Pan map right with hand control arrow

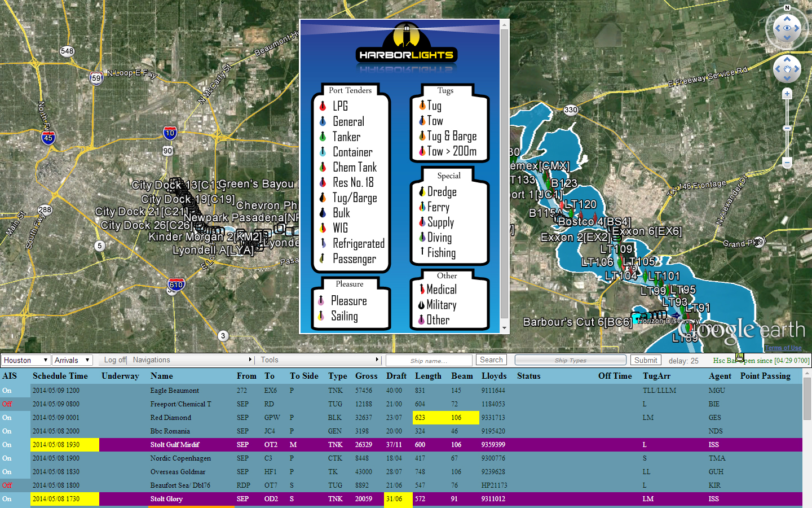797,69
